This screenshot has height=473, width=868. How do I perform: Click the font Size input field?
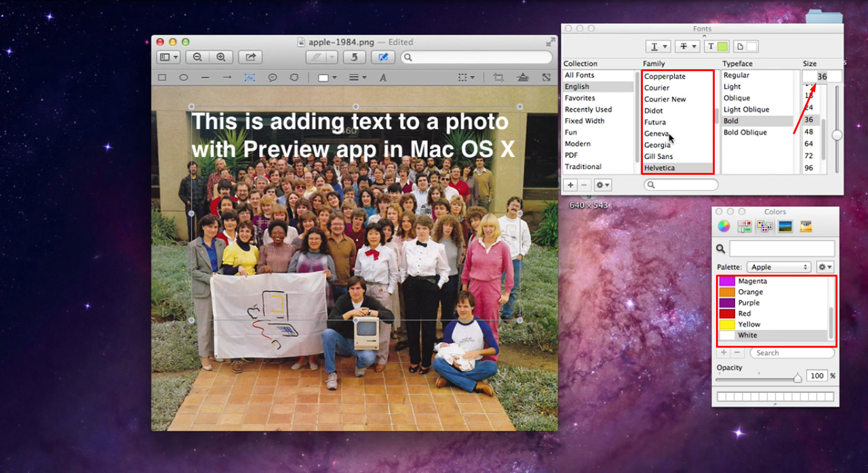click(x=823, y=77)
